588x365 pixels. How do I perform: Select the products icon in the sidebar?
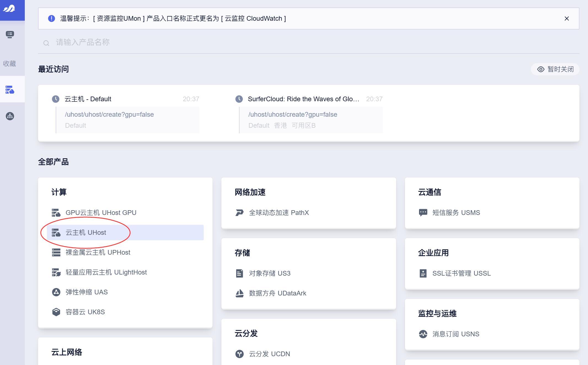(x=10, y=89)
